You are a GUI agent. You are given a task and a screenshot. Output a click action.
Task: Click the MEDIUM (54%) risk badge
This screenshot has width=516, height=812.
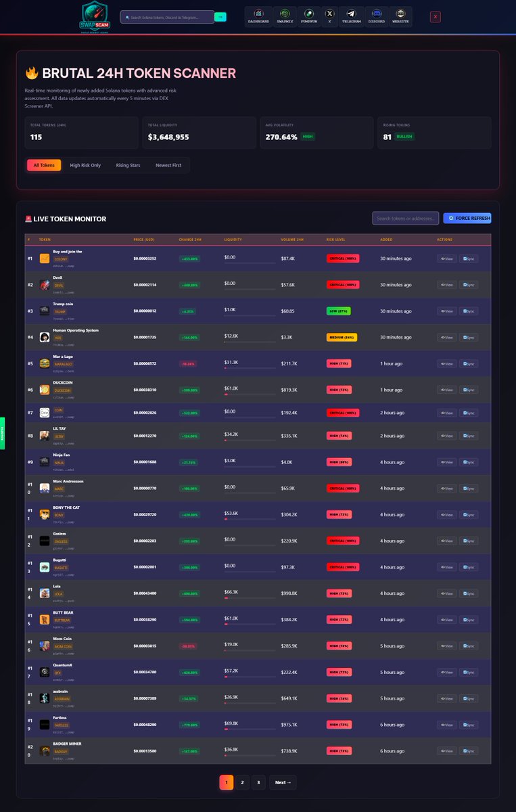(x=342, y=337)
